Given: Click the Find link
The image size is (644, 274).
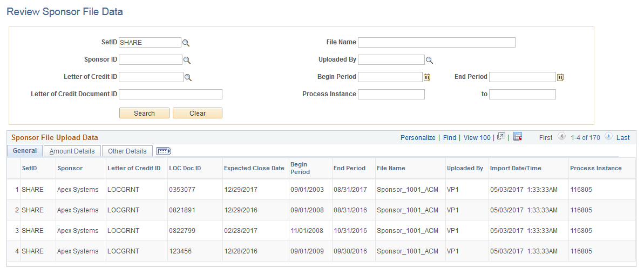Looking at the screenshot, I should tap(449, 138).
